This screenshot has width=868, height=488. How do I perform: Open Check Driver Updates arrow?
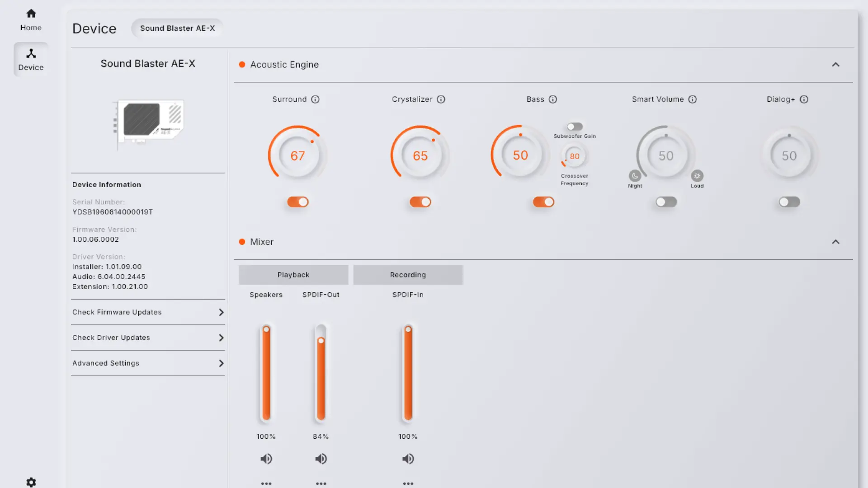pos(221,338)
